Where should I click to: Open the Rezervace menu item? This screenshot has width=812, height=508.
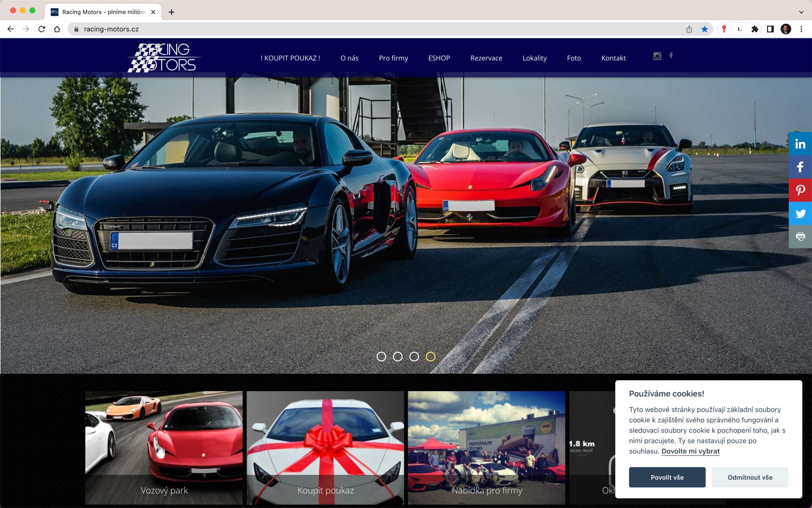click(x=486, y=58)
